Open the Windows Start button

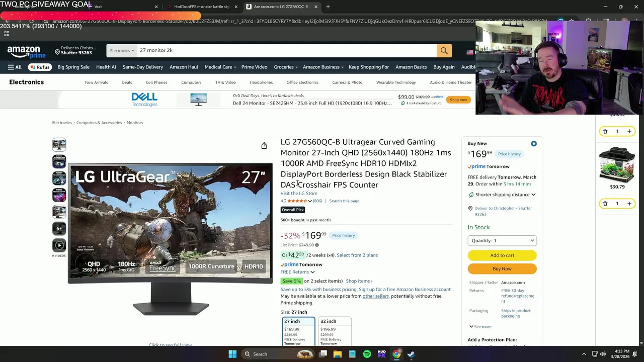click(x=232, y=354)
